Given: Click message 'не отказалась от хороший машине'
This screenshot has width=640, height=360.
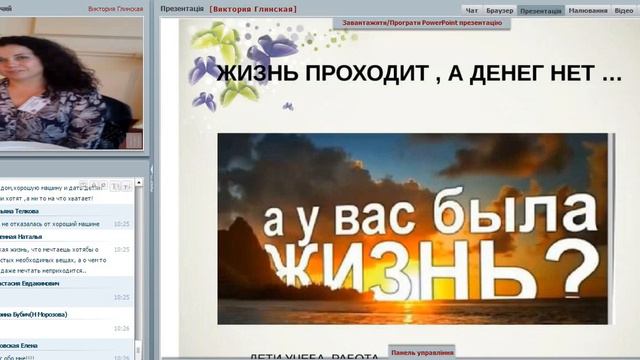Looking at the screenshot, I should coord(50,224).
